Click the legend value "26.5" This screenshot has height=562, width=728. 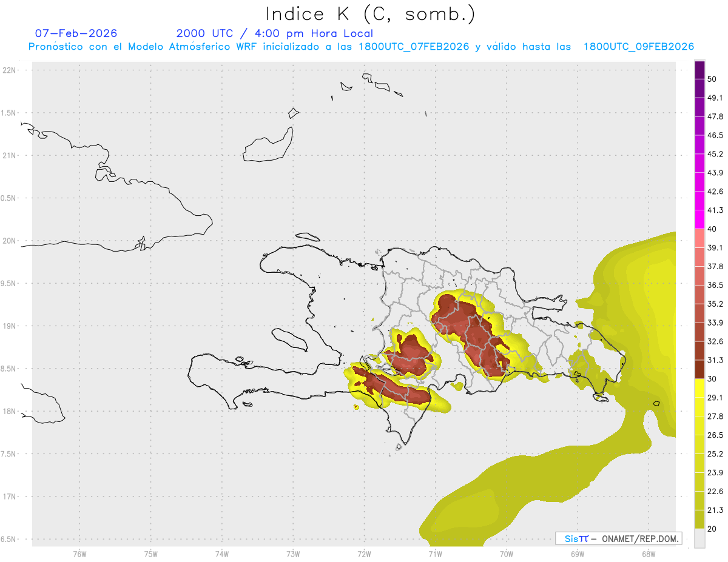point(716,436)
